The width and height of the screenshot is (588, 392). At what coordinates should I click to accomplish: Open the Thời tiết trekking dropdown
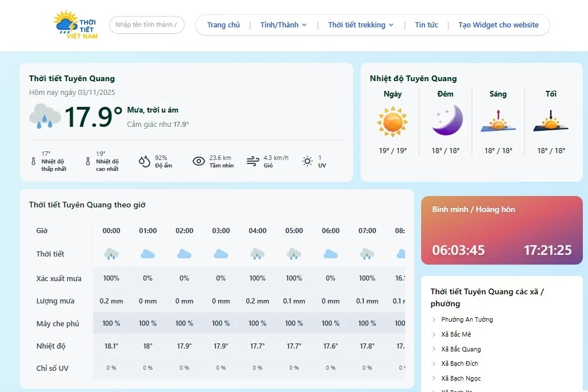pyautogui.click(x=361, y=25)
